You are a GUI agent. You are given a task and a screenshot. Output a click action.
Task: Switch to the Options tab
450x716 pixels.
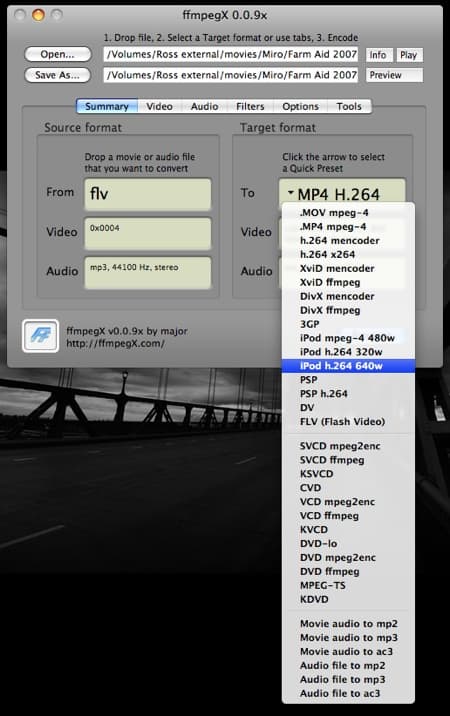(300, 106)
